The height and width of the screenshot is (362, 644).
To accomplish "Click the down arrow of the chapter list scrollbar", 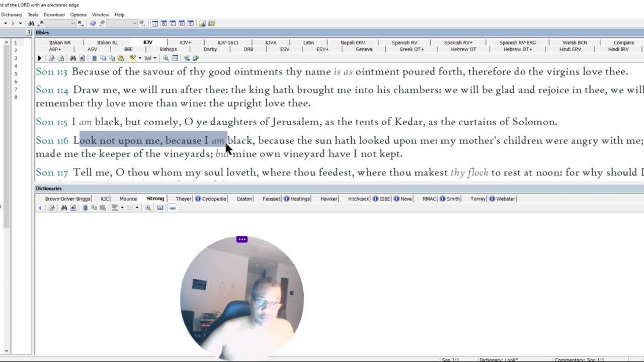I will tap(7, 351).
